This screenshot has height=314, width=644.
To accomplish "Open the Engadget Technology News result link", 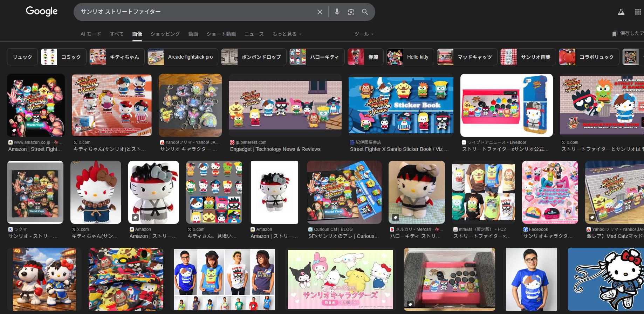I will (x=275, y=149).
